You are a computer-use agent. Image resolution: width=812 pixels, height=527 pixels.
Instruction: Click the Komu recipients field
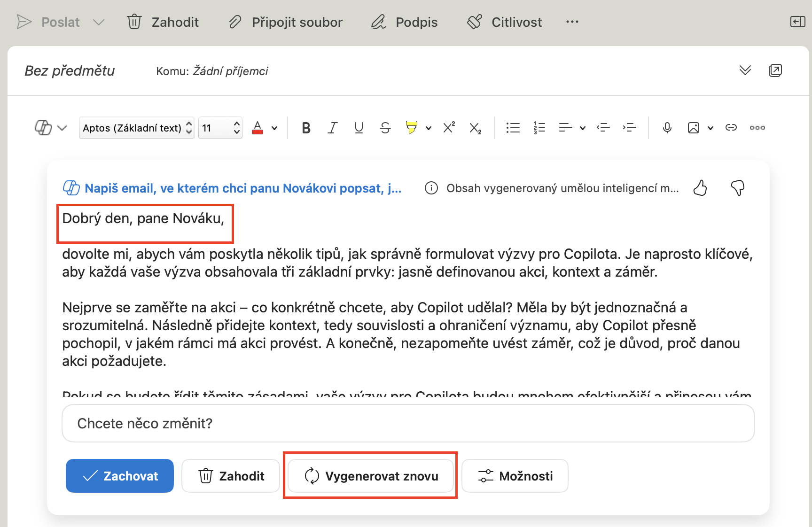(x=212, y=71)
